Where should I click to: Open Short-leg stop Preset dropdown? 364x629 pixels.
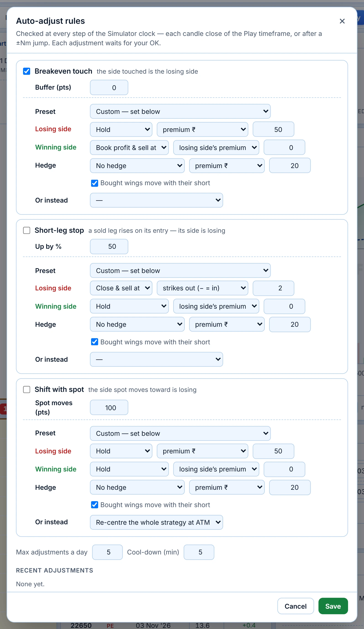(180, 270)
